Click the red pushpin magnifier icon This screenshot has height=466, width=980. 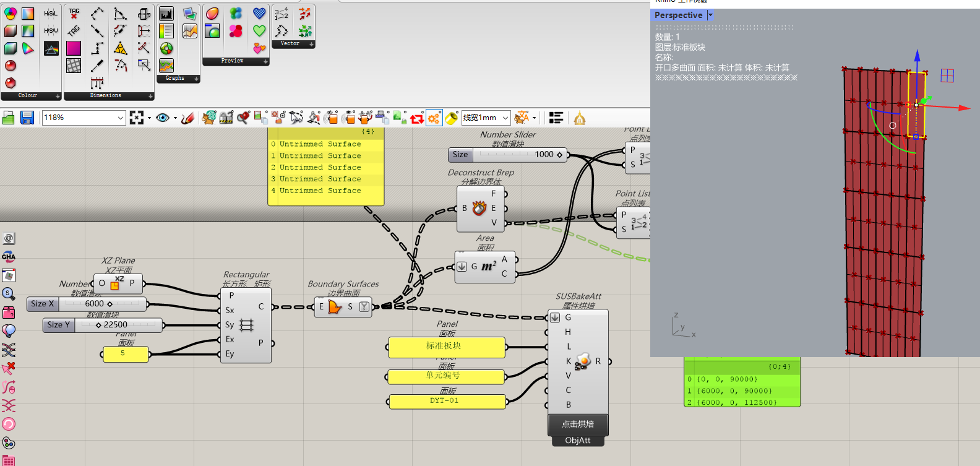244,117
